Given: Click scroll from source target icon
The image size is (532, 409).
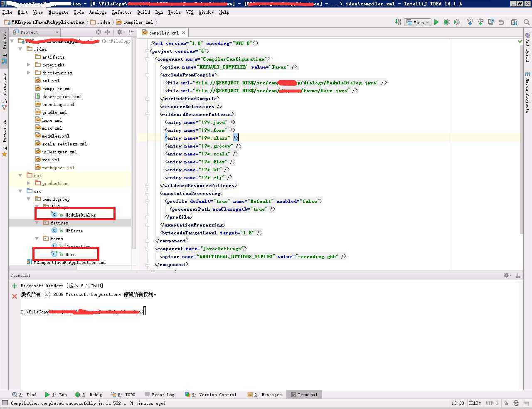Looking at the screenshot, I should click(x=99, y=32).
